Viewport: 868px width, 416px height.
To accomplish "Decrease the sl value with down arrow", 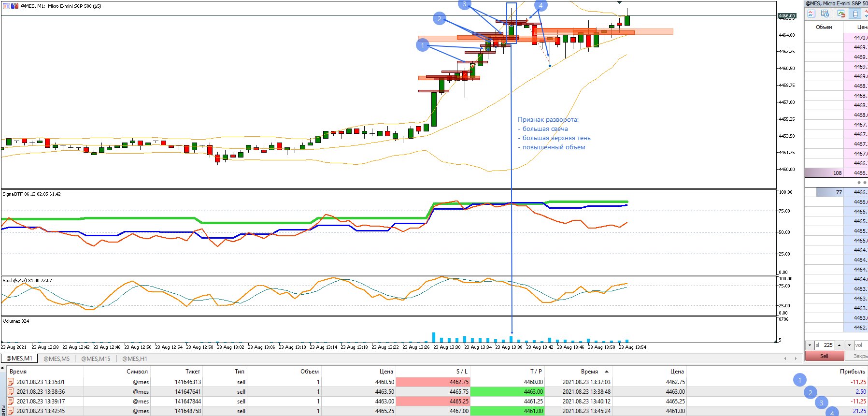I will tap(810, 345).
